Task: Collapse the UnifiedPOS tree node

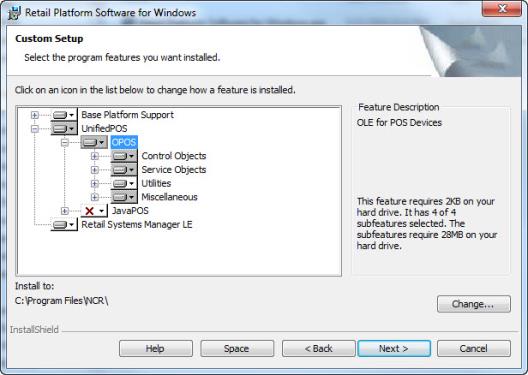Action: coord(34,129)
